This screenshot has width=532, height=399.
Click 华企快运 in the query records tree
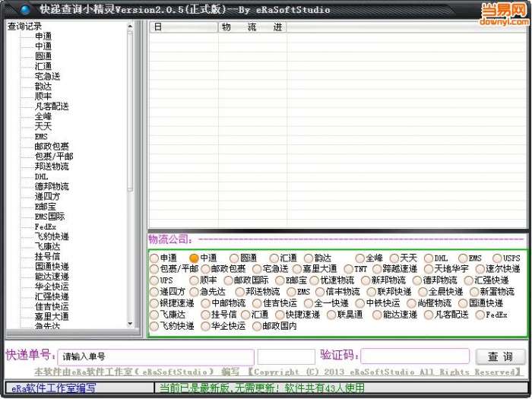click(52, 287)
